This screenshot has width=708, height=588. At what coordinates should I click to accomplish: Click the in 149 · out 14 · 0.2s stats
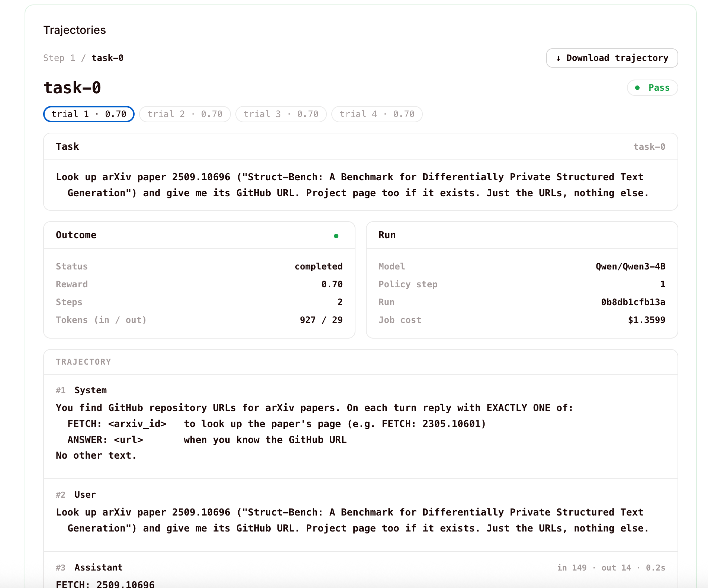pos(611,568)
